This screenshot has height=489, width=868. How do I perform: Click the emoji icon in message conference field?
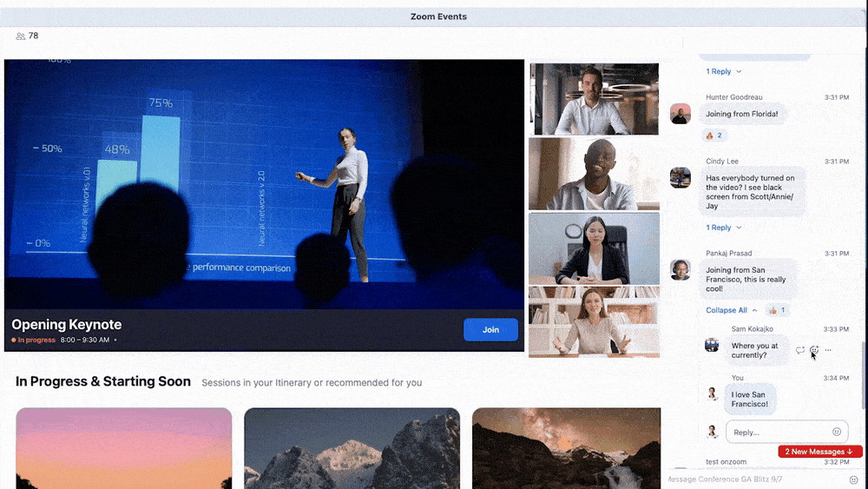pos(854,479)
